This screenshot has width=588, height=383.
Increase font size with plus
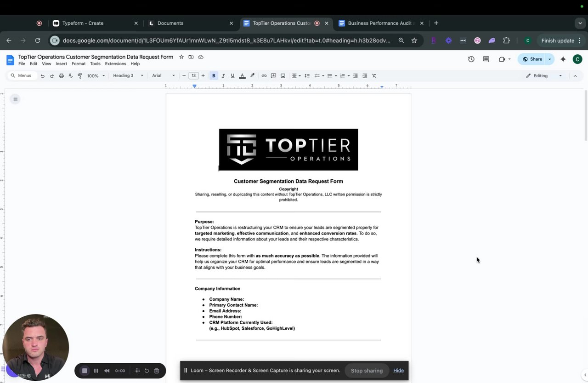point(203,76)
